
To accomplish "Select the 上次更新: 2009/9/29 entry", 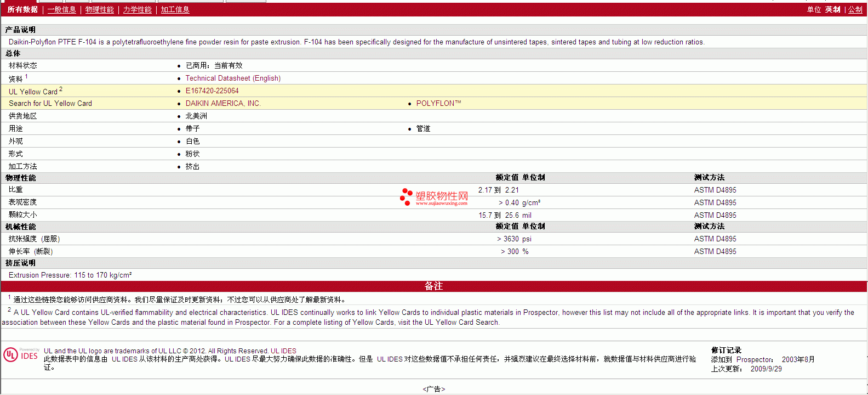I will pos(746,369).
